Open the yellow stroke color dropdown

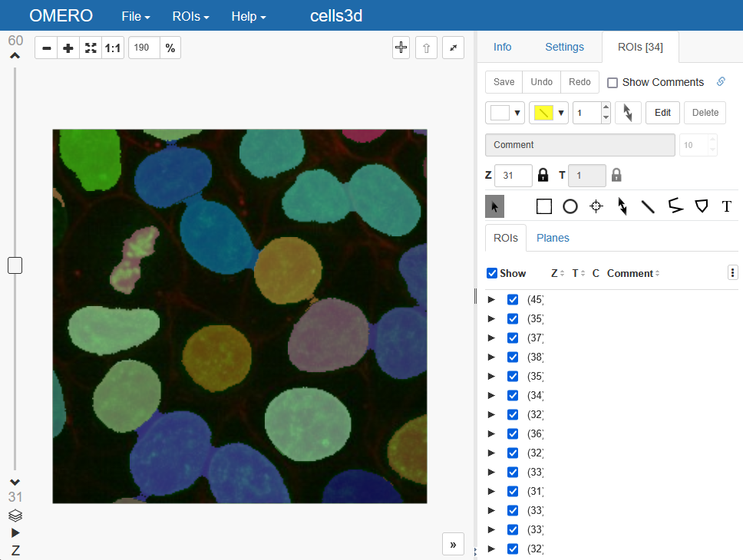549,113
